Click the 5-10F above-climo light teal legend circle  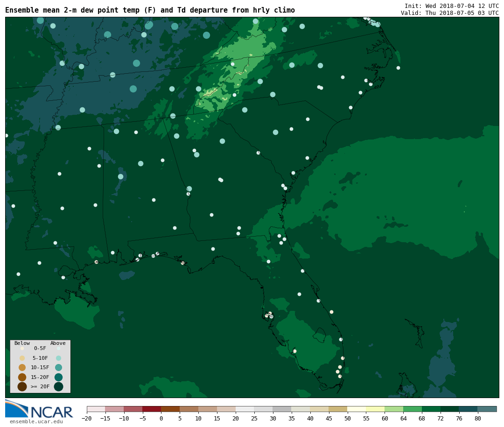(58, 358)
